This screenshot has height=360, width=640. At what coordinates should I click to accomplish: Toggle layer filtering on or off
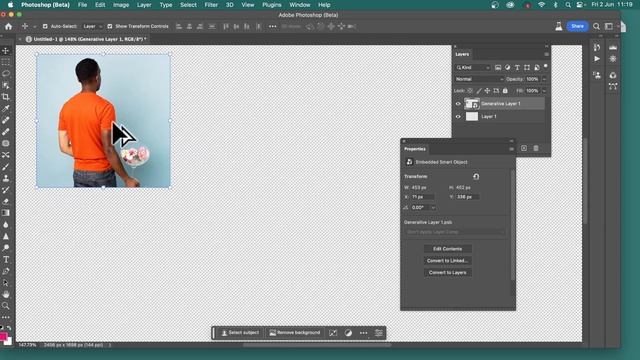coord(545,67)
